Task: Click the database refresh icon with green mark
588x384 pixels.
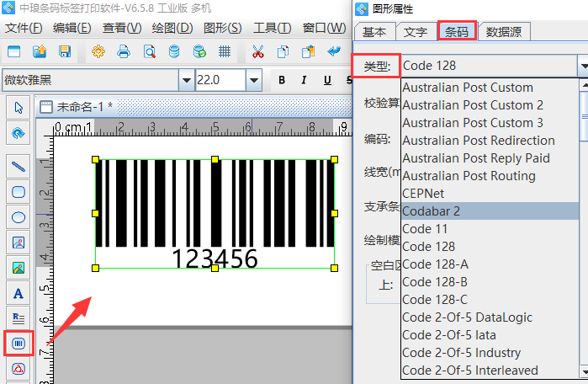Action: tap(199, 51)
